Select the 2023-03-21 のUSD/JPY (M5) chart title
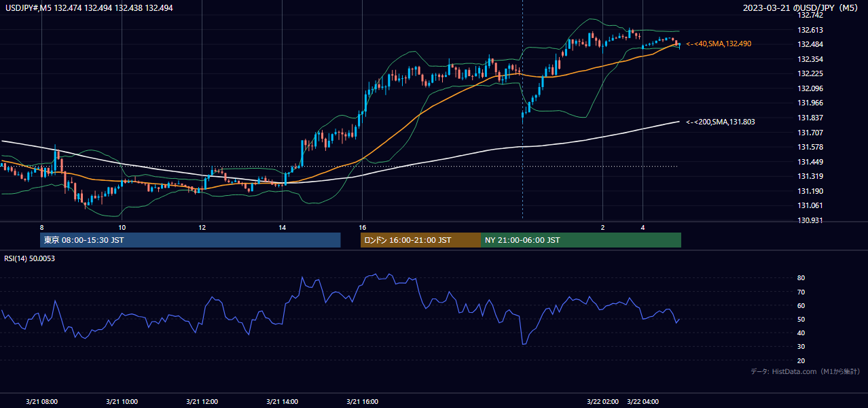Screen dimensions: 868x408 point(802,7)
